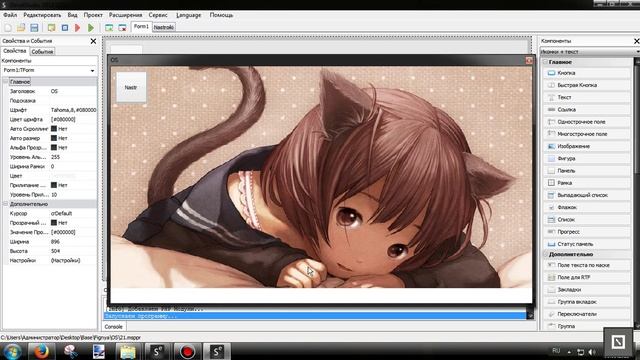Open the Проект menu
This screenshot has height=360, width=640.
[93, 15]
